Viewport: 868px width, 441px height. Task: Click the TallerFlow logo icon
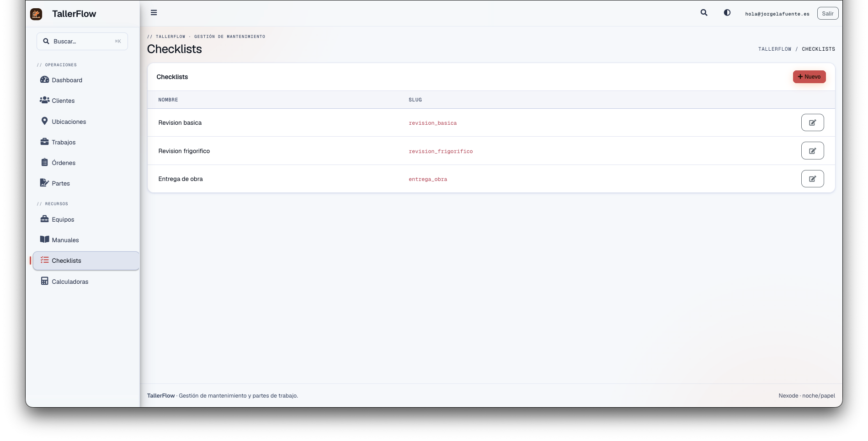36,14
